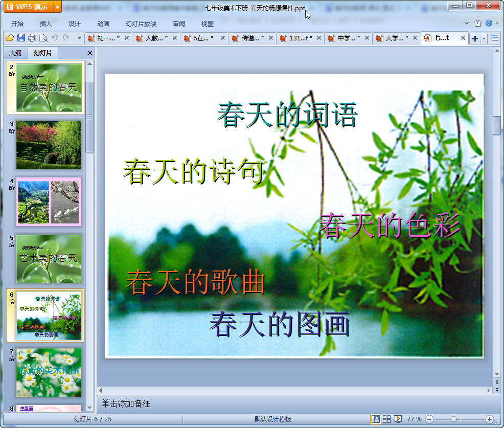Image resolution: width=504 pixels, height=428 pixels.
Task: Close the 传递... document tab
Action: click(x=270, y=38)
